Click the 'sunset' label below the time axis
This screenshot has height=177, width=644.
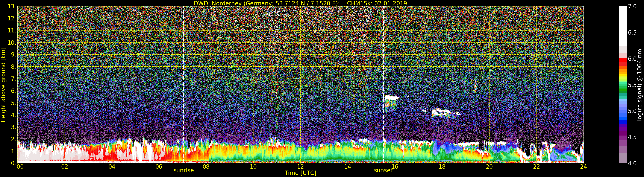[383, 171]
